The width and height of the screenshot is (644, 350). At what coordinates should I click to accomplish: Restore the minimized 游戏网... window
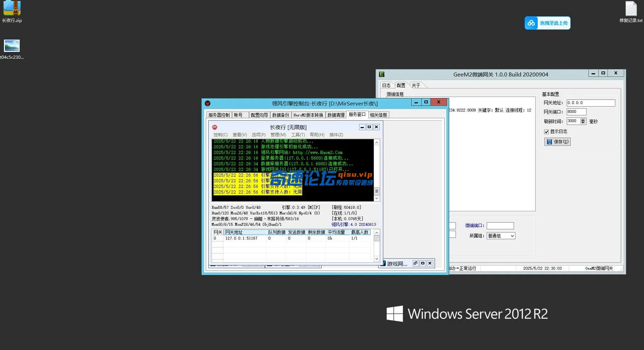(416, 263)
